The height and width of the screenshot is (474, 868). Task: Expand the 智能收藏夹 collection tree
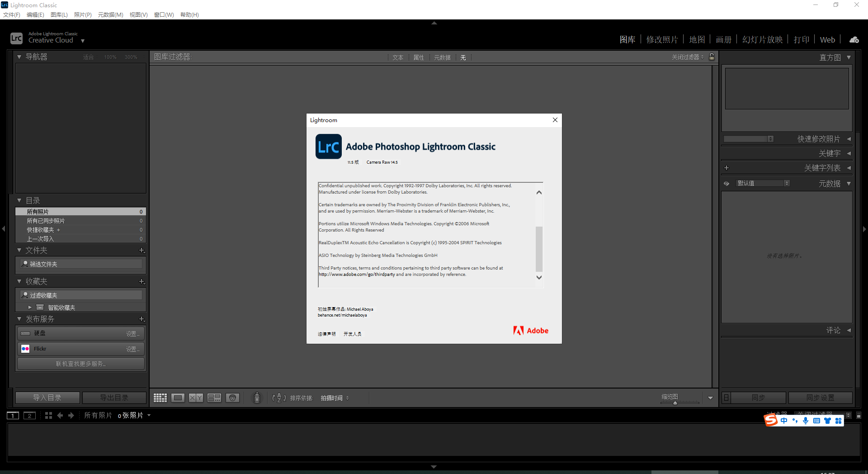pyautogui.click(x=30, y=307)
